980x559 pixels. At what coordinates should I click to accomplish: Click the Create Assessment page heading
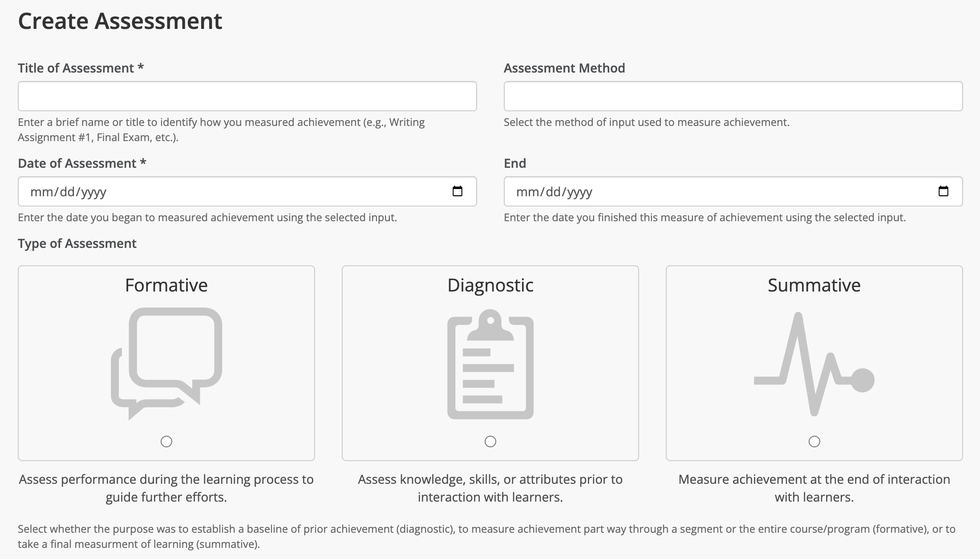pos(121,20)
